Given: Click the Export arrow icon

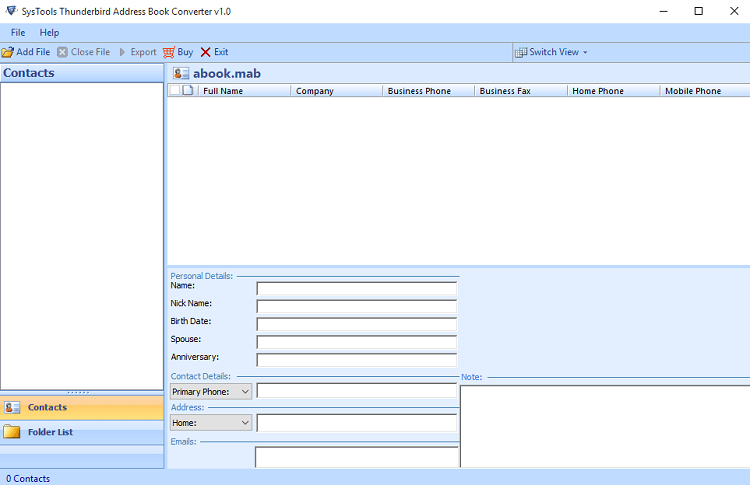Looking at the screenshot, I should (122, 52).
